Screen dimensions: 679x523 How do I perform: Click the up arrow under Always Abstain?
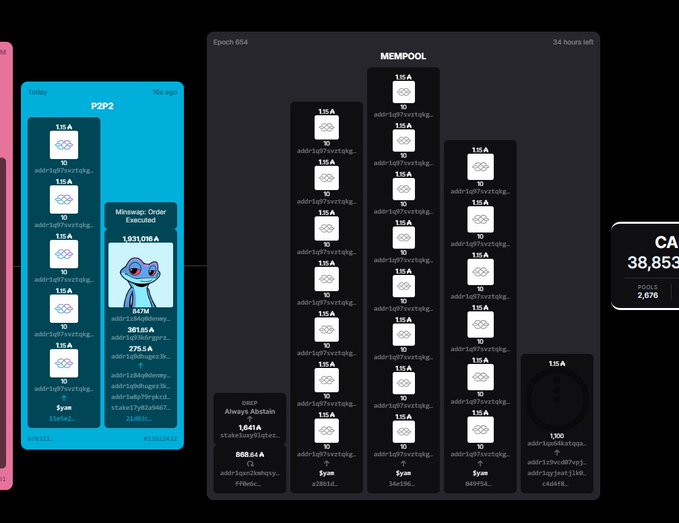[x=250, y=419]
